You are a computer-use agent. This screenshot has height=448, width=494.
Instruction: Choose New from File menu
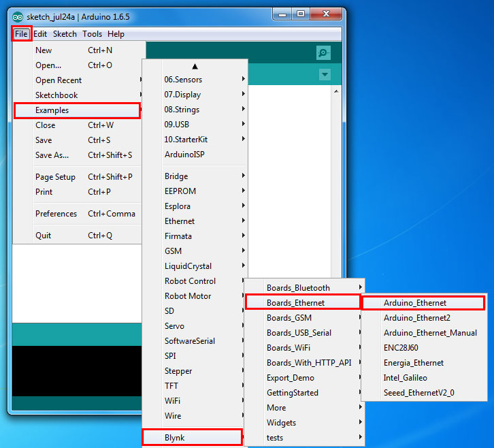77,50
